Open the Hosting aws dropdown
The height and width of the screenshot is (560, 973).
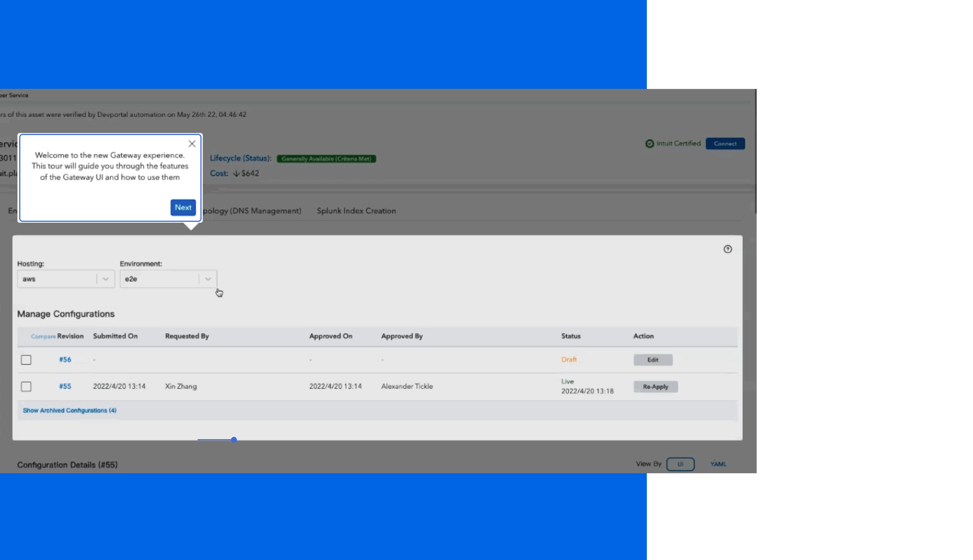pyautogui.click(x=66, y=279)
